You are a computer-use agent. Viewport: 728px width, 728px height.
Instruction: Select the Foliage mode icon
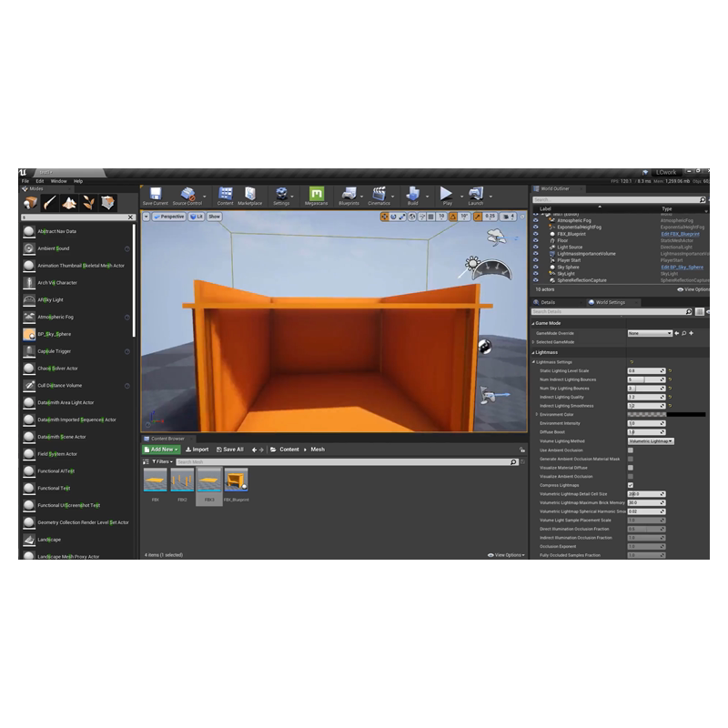coord(88,203)
